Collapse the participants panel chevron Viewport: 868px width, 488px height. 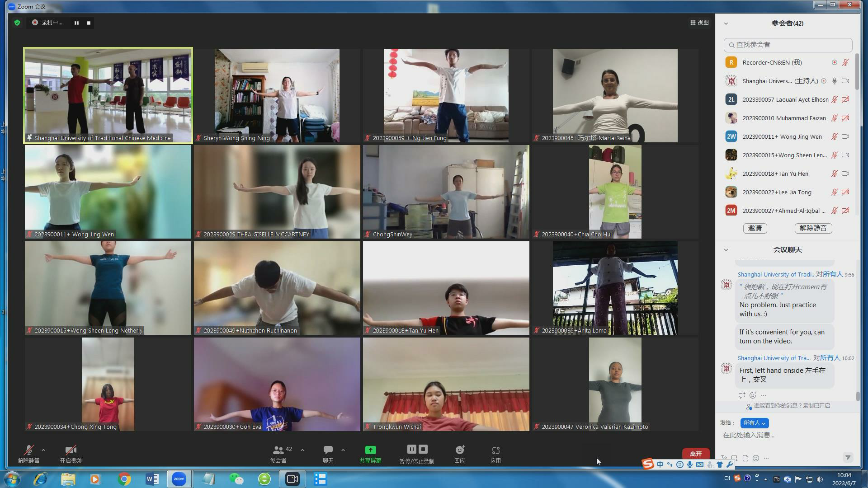726,23
